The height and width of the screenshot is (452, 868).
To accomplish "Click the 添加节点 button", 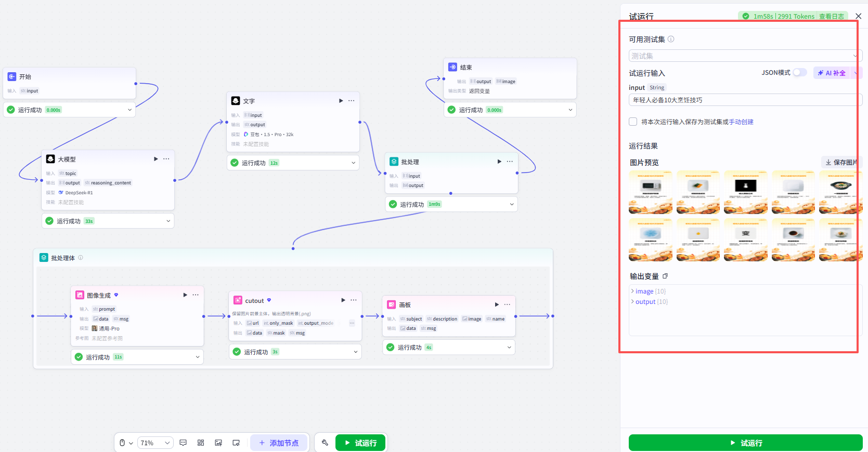I will coord(279,443).
